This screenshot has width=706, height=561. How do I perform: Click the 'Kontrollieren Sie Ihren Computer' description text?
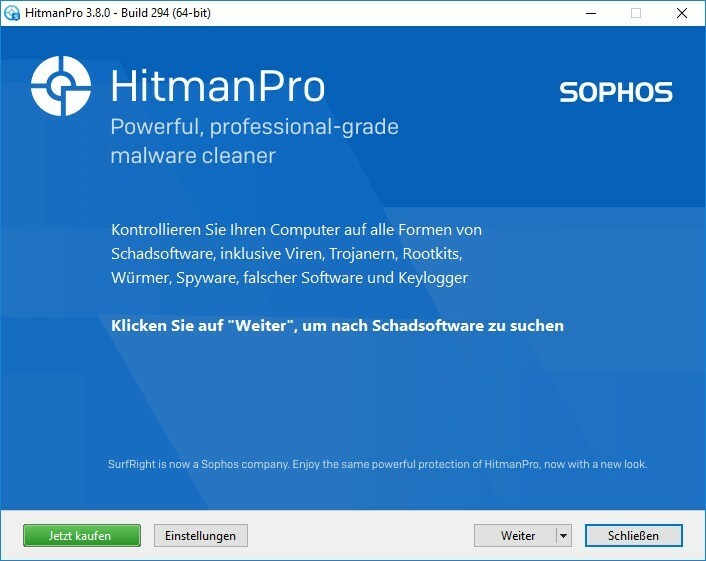[296, 253]
